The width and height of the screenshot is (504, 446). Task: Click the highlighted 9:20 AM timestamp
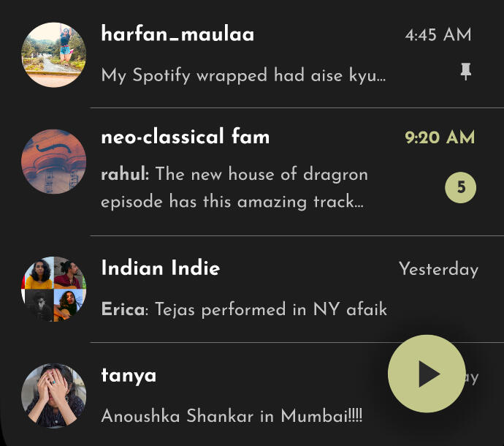[440, 137]
